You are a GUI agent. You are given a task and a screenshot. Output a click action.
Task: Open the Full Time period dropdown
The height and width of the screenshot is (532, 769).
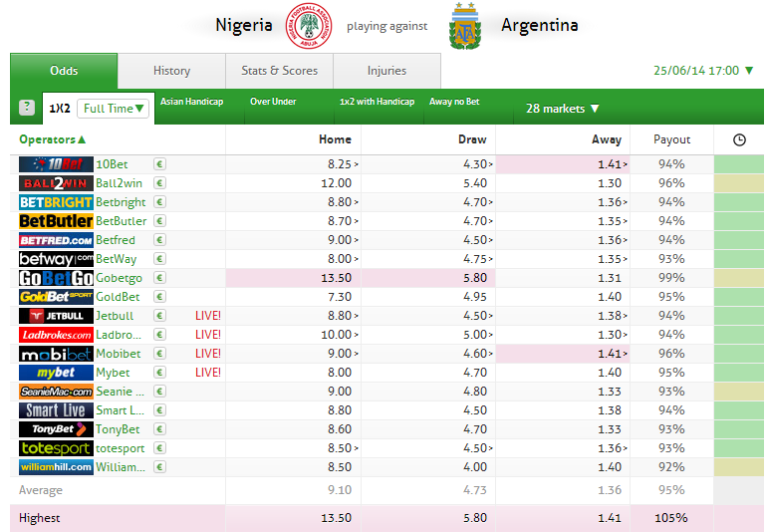point(114,108)
